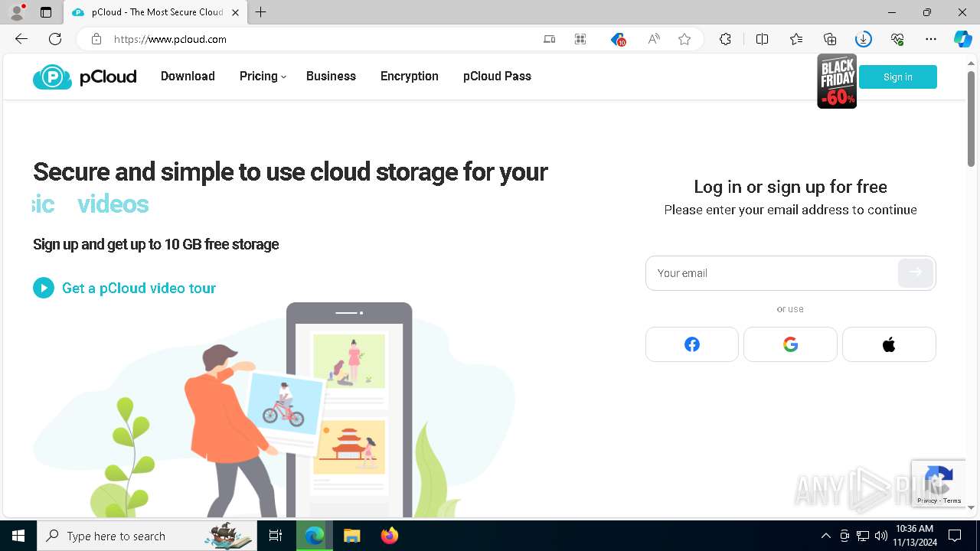Open the Downloads panel
980x551 pixels.
click(x=864, y=39)
